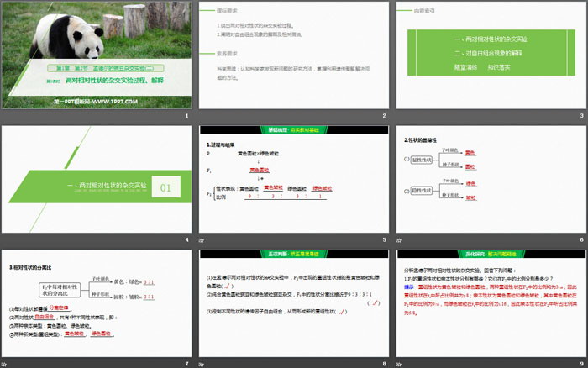588x368 pixels.
Task: Select slide 6 thumbnail with two bracket diagrams
Action: click(x=491, y=179)
